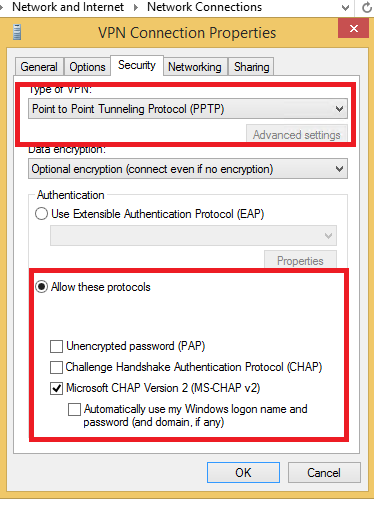Click the VPN Connection Properties title icon
Screen dimensions: 374x510
tap(17, 32)
